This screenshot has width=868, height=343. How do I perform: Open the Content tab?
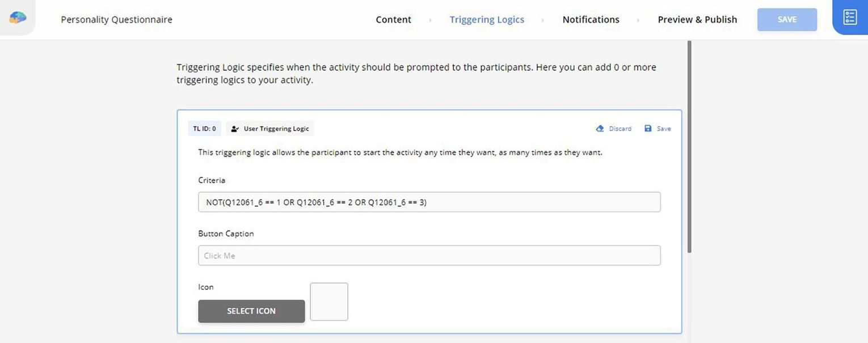pos(393,20)
